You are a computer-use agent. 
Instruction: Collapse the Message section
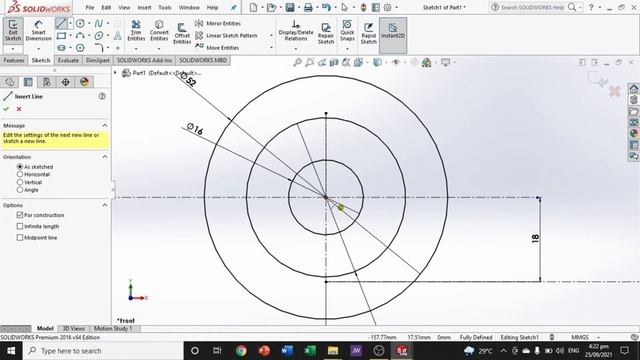(x=105, y=125)
